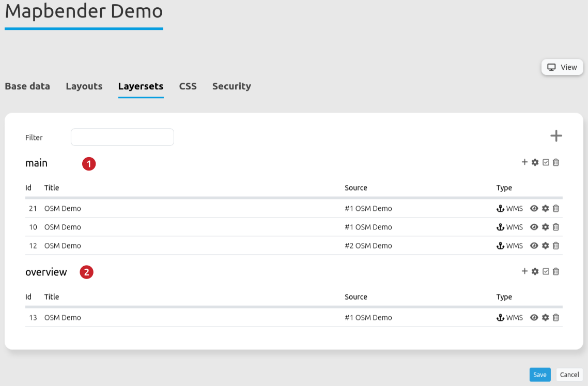Click the large plus to add new layerset
588x386 pixels.
pos(556,136)
